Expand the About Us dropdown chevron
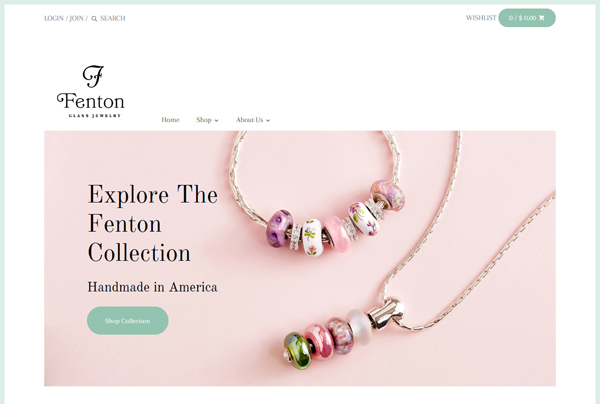This screenshot has width=600, height=404. click(268, 121)
